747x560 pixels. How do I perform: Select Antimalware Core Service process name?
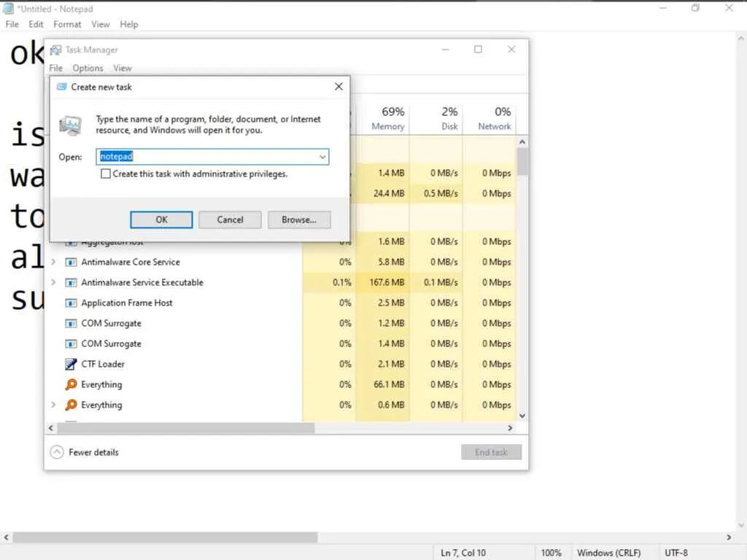pyautogui.click(x=131, y=262)
